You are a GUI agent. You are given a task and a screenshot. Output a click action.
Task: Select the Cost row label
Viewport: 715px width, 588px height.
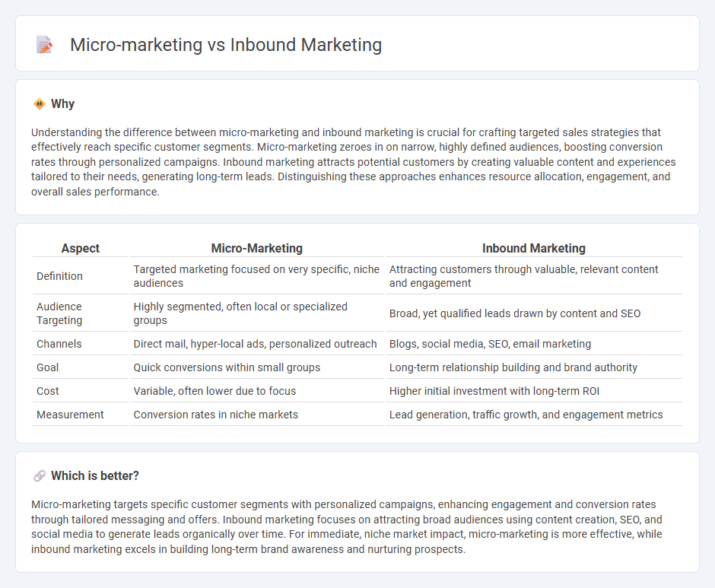coord(48,392)
